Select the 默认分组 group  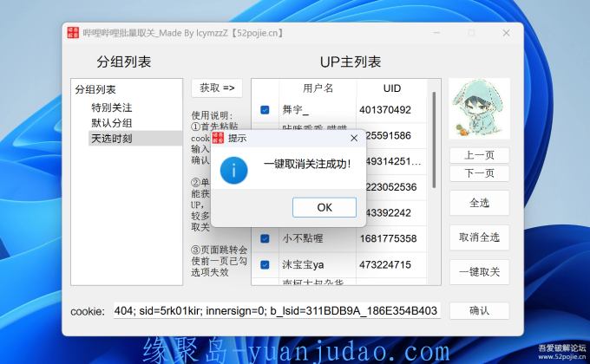coord(112,123)
